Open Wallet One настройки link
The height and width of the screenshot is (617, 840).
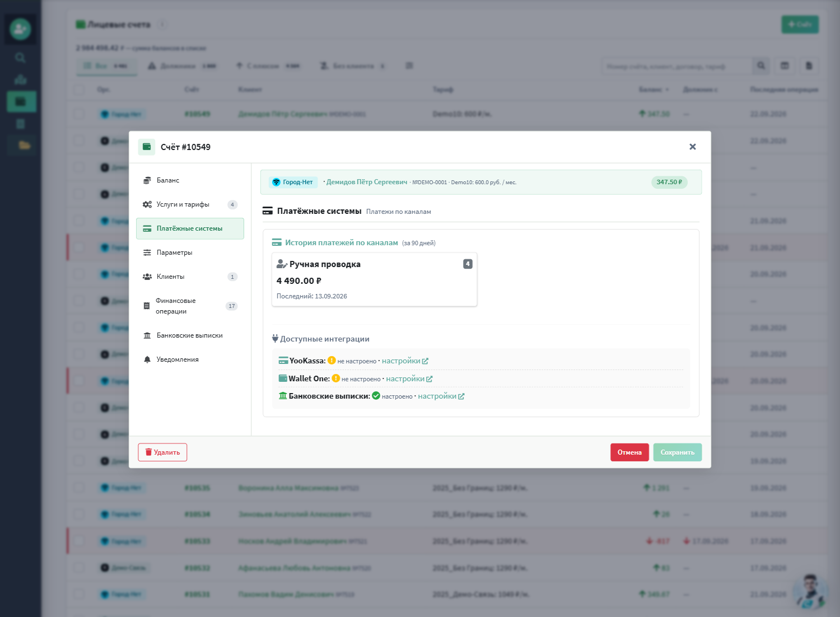tap(409, 379)
